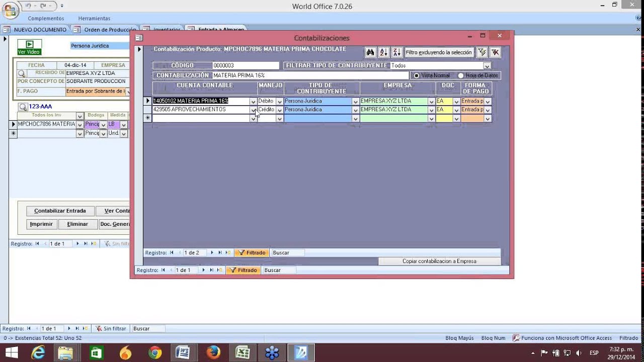Apply the filter-by-selection funnel icon

click(481, 52)
